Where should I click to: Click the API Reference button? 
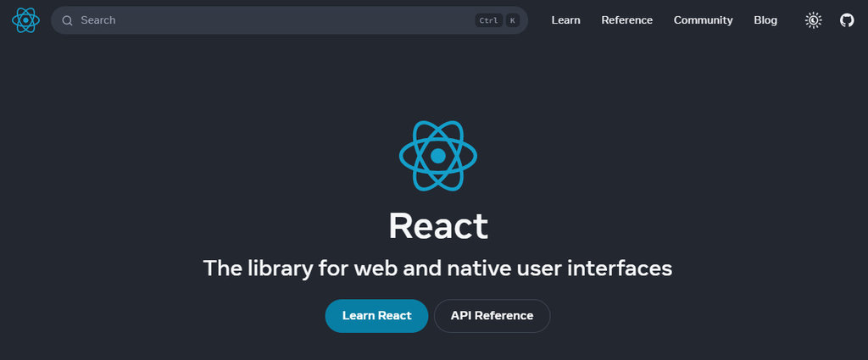coord(492,316)
